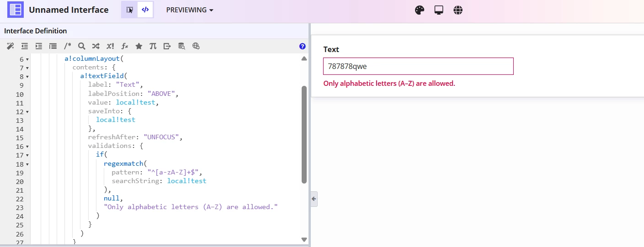This screenshot has height=247, width=644.
Task: Click null on line 22
Action: 112,198
